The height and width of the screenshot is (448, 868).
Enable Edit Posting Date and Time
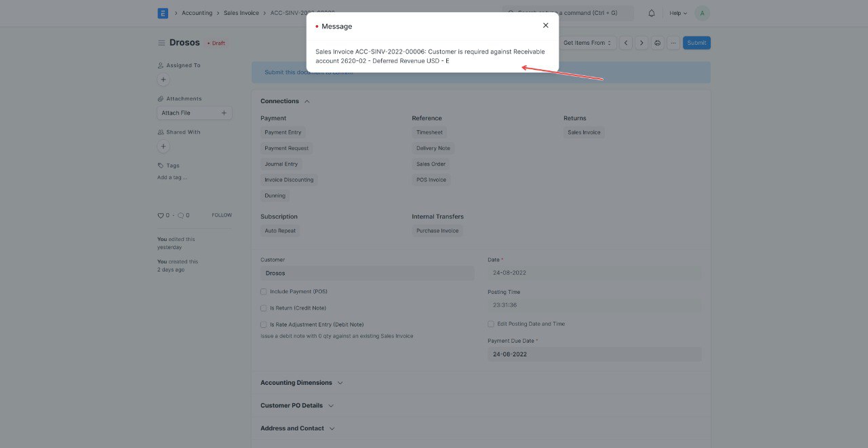490,324
